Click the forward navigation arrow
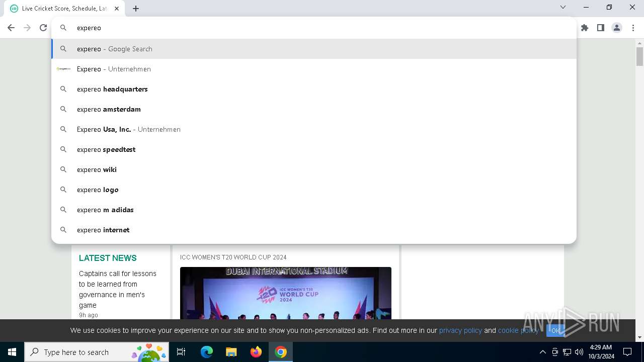Screen dimensions: 644x362 tap(27, 28)
